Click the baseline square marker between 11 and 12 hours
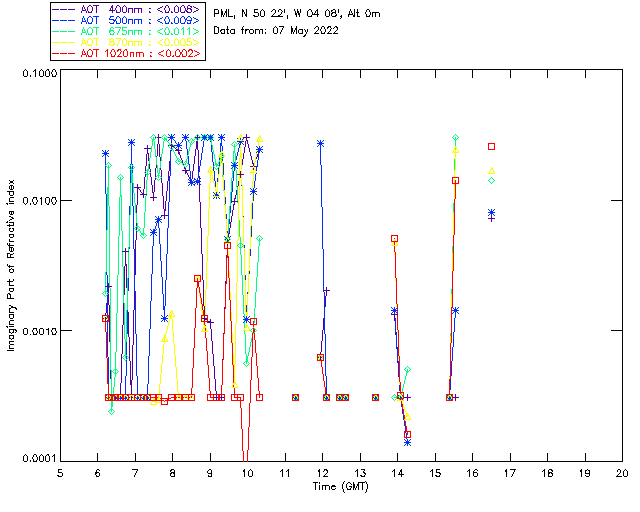The width and height of the screenshot is (640, 512). [296, 397]
